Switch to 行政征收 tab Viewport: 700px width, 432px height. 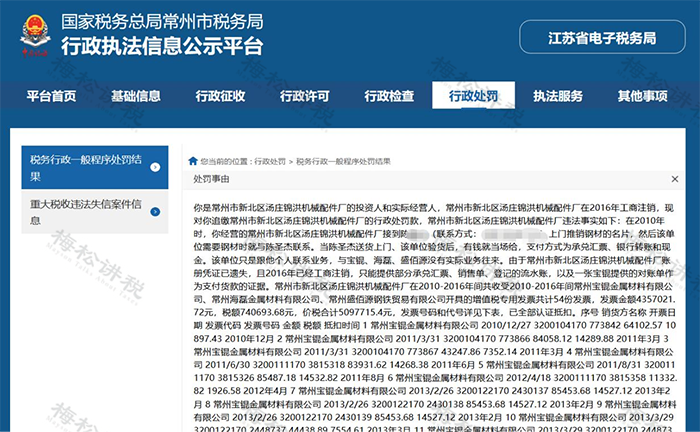click(x=220, y=96)
